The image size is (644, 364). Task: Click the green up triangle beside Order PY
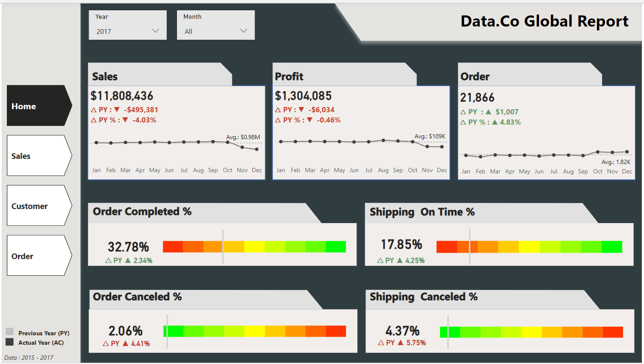point(488,112)
